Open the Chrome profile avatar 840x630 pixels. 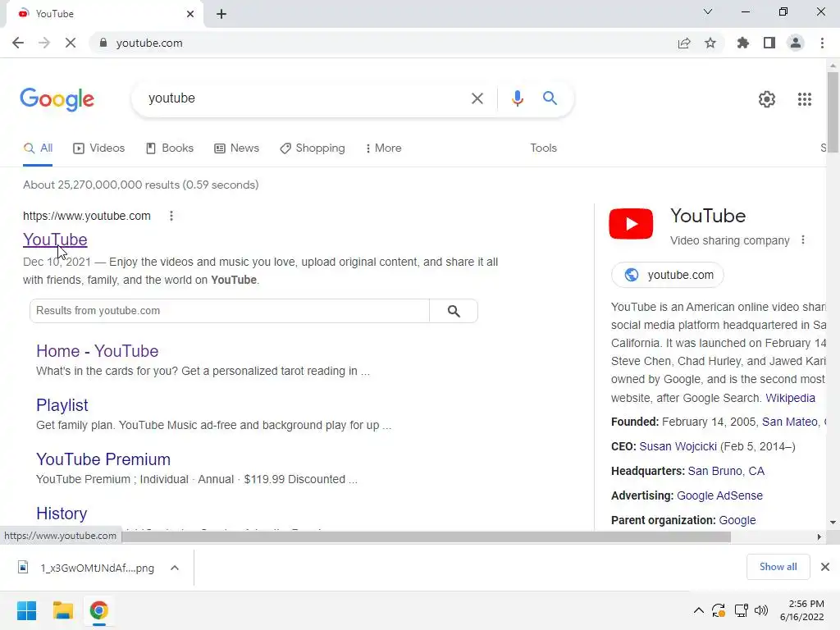(796, 43)
